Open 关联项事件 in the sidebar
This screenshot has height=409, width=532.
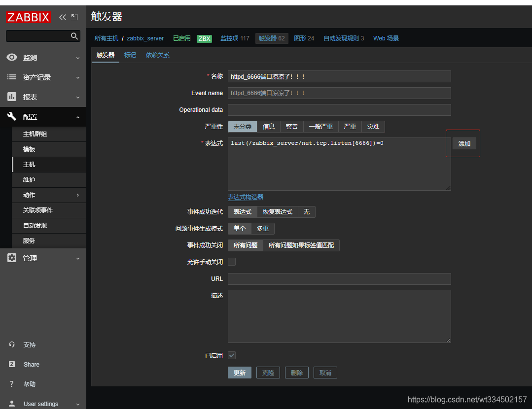[49, 210]
